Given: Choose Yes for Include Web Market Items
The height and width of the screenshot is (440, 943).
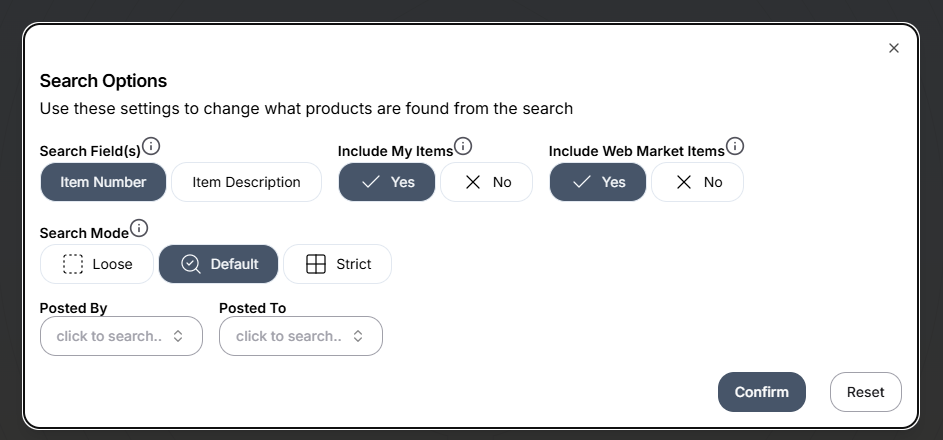Looking at the screenshot, I should click(598, 182).
